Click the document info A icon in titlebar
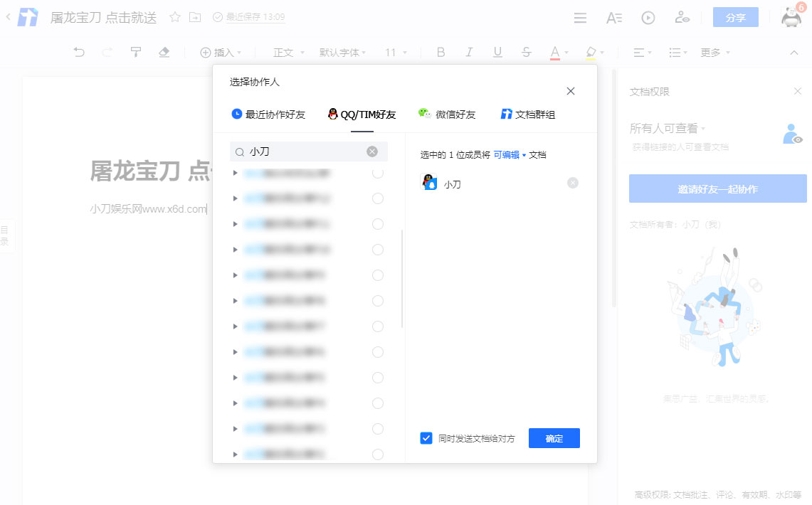Image resolution: width=812 pixels, height=505 pixels. click(x=613, y=17)
